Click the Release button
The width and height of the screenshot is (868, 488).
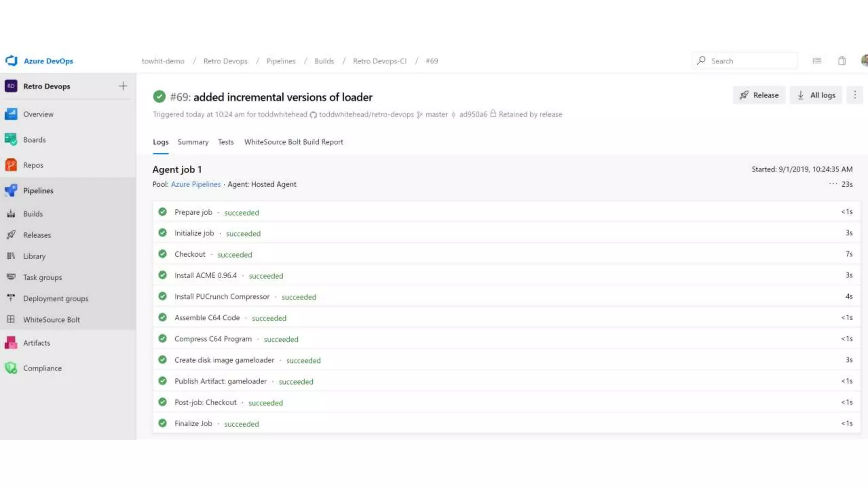click(759, 95)
